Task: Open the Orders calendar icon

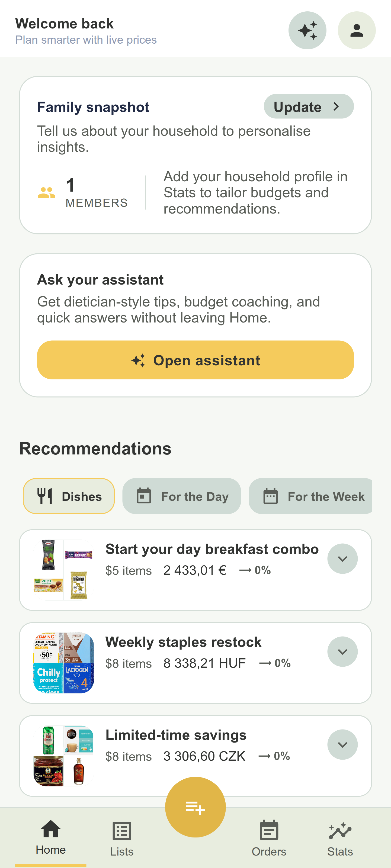Action: (269, 830)
